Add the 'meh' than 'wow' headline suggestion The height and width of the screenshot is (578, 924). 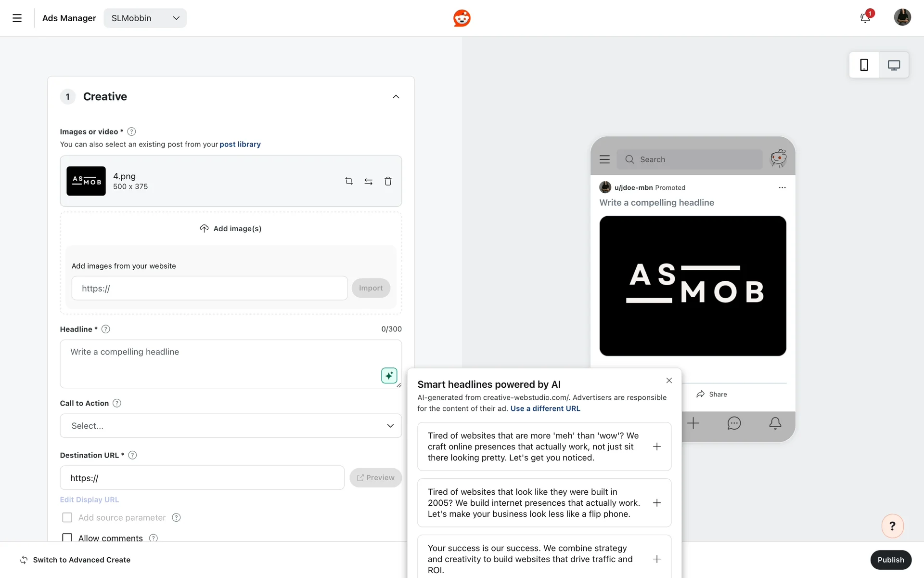(x=656, y=447)
